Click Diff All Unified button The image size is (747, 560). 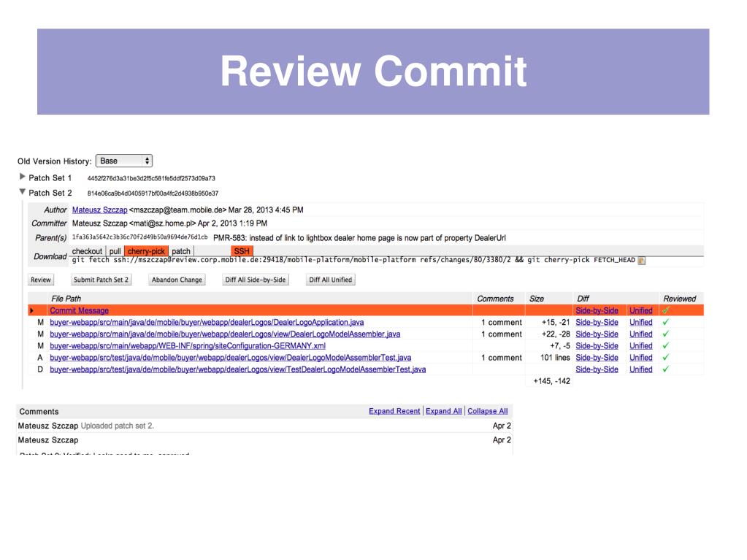point(331,280)
